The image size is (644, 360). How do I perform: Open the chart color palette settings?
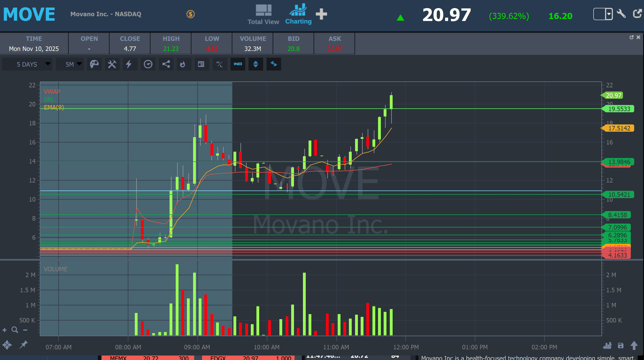[94, 64]
